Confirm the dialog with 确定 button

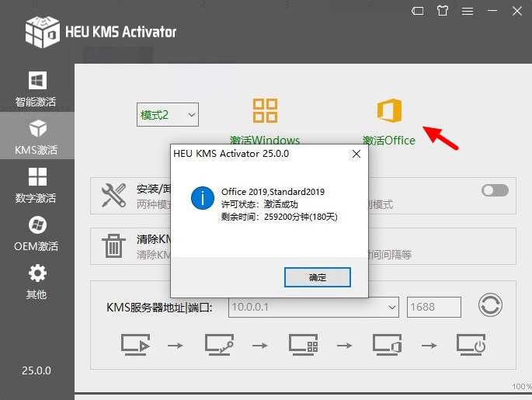pos(317,277)
